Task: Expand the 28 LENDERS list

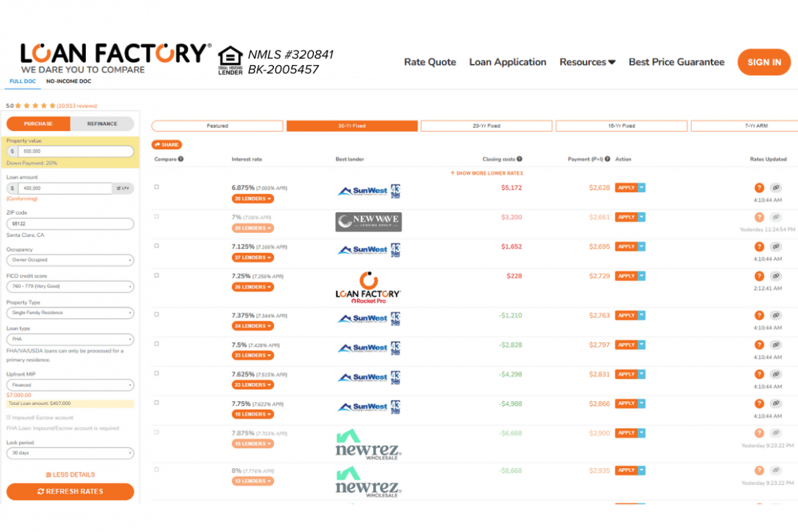Action: [253, 199]
